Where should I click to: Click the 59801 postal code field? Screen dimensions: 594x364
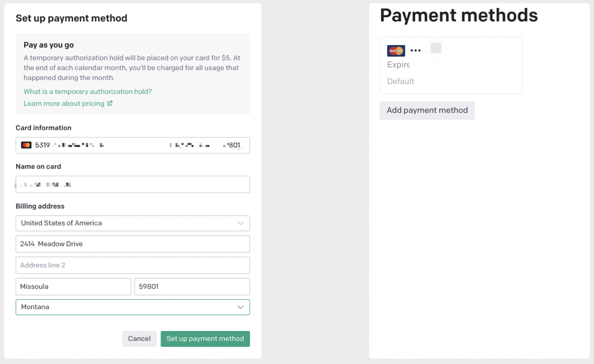192,287
